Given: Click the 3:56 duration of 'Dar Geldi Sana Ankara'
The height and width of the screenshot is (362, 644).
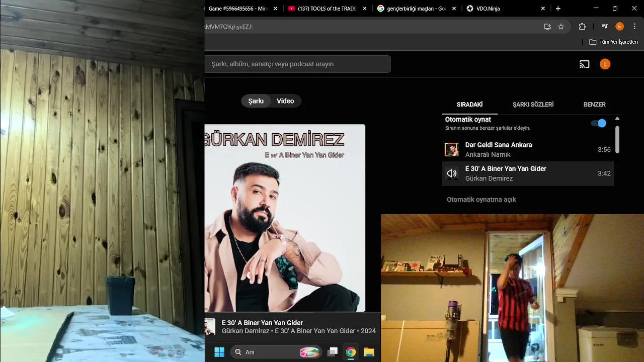Looking at the screenshot, I should (x=604, y=150).
